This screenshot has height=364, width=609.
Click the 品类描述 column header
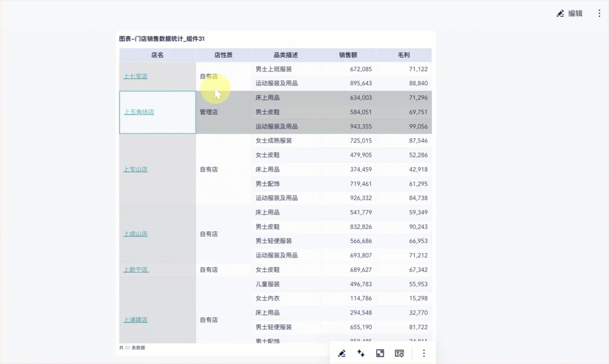[285, 55]
